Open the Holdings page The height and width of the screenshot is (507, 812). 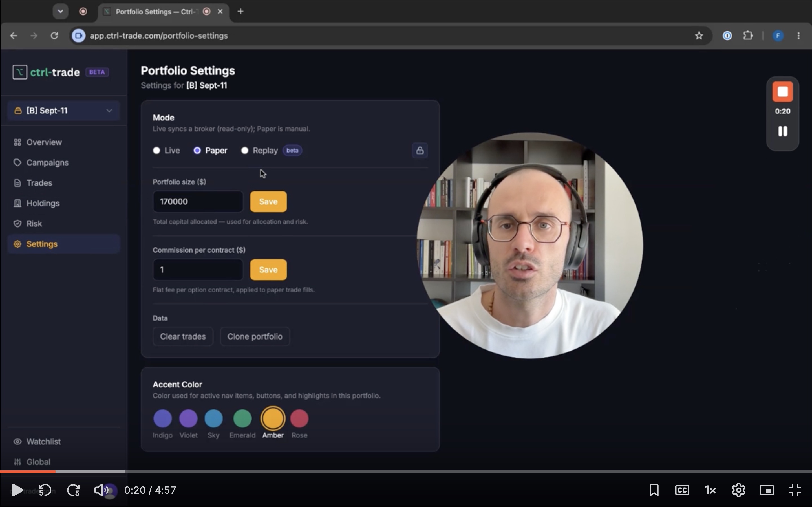click(64, 203)
